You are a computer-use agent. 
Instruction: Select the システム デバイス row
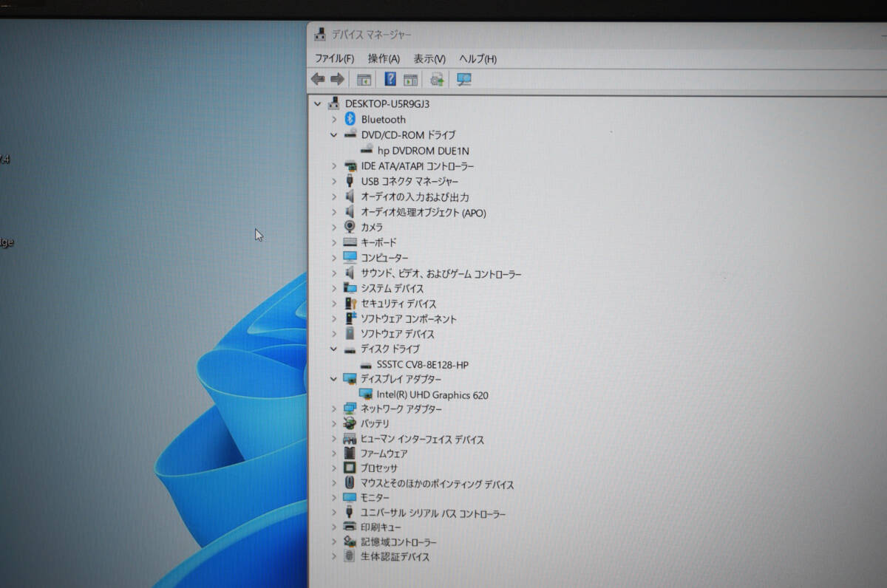point(392,288)
